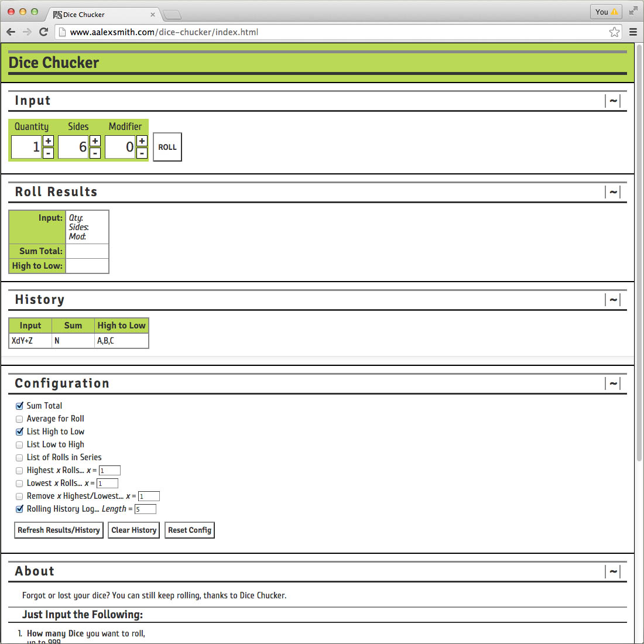Image resolution: width=644 pixels, height=644 pixels.
Task: Enable Highest x Rolls checkbox
Action: click(x=19, y=471)
